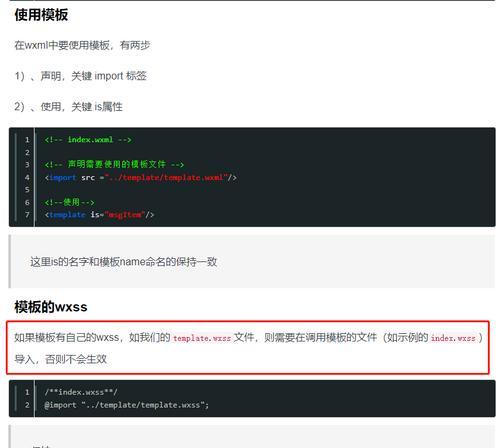Click the comment /**index.wxss**/ code line
Viewport: 500px width, 448px height.
(81, 392)
